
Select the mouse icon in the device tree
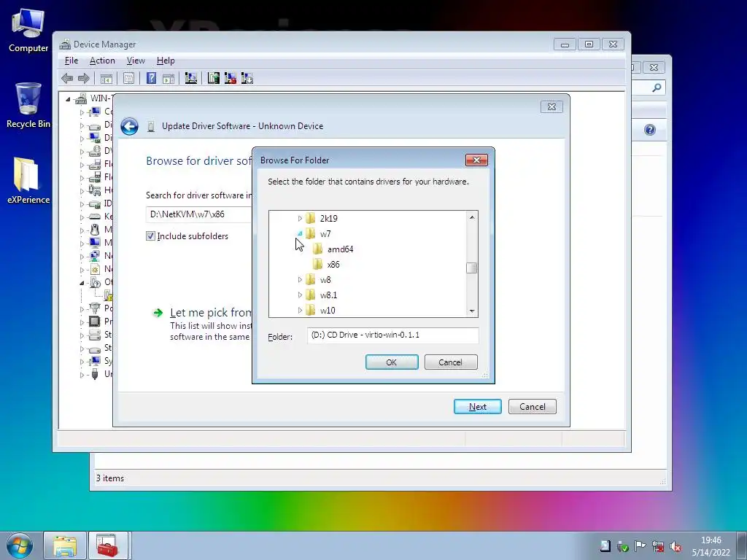tap(95, 230)
